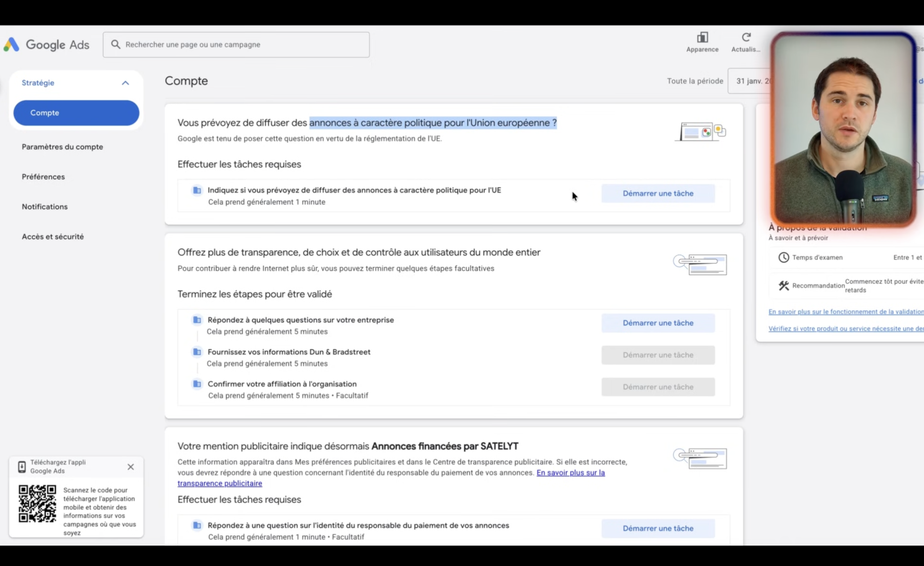Screen dimensions: 924x566
Task: Click text Fournissez vos informations Dun & Bradstreet
Action: 289,352
